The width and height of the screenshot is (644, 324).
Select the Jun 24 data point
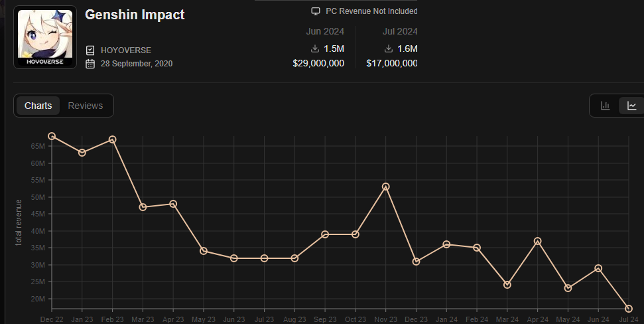pos(599,268)
